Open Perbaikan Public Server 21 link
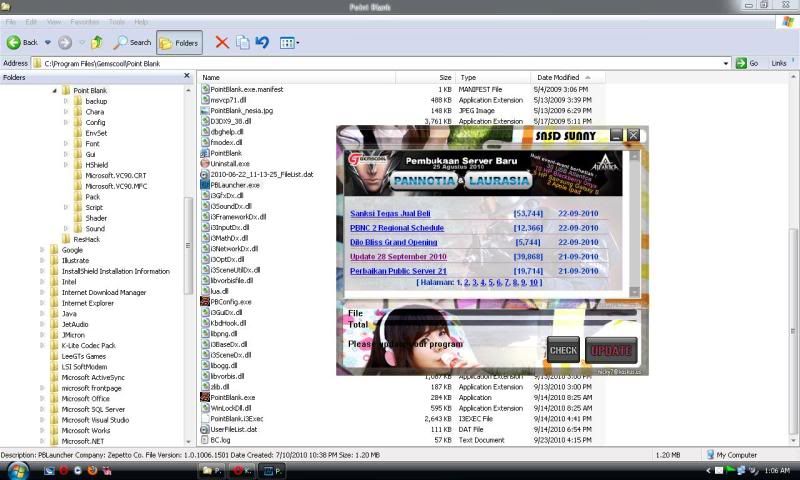This screenshot has height=480, width=800. click(x=398, y=271)
